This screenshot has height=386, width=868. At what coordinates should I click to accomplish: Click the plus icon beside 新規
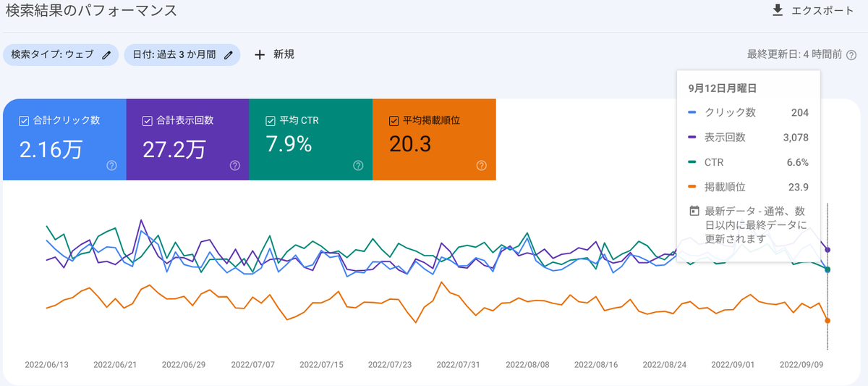260,54
